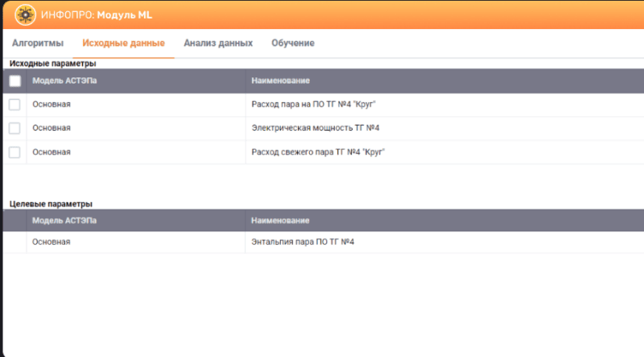The height and width of the screenshot is (357, 644).
Task: Click the INFOPRO logo icon
Action: coord(25,15)
